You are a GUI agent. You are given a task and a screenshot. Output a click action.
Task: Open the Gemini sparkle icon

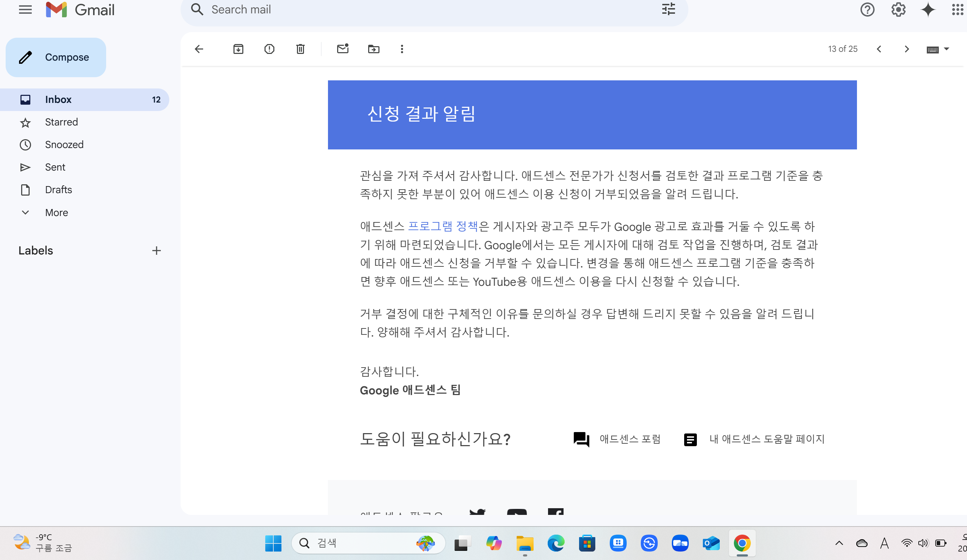[x=928, y=10]
